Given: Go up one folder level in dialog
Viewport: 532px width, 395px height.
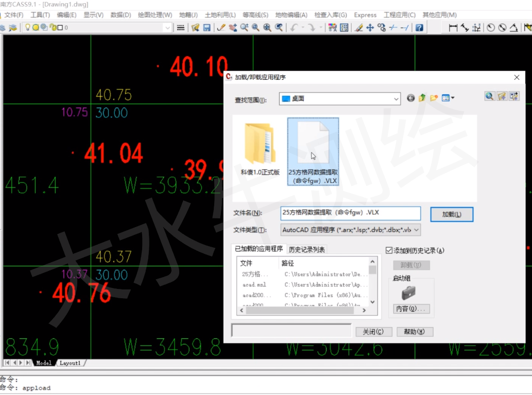Looking at the screenshot, I should tap(422, 98).
